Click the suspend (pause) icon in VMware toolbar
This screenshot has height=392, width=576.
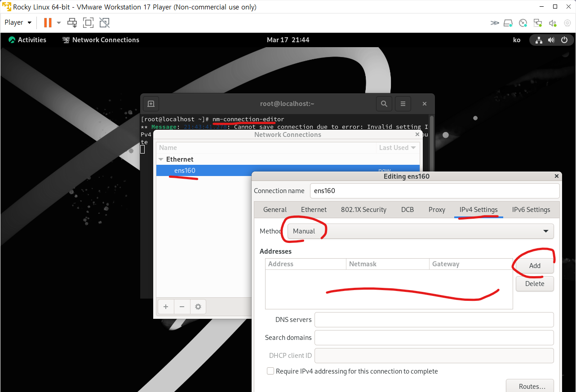[47, 22]
